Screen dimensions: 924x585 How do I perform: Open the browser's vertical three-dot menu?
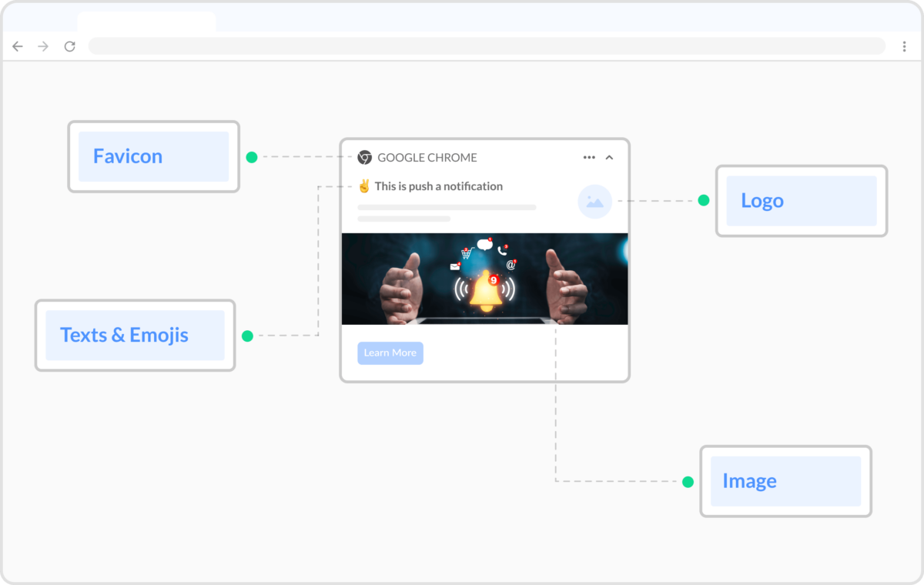904,46
